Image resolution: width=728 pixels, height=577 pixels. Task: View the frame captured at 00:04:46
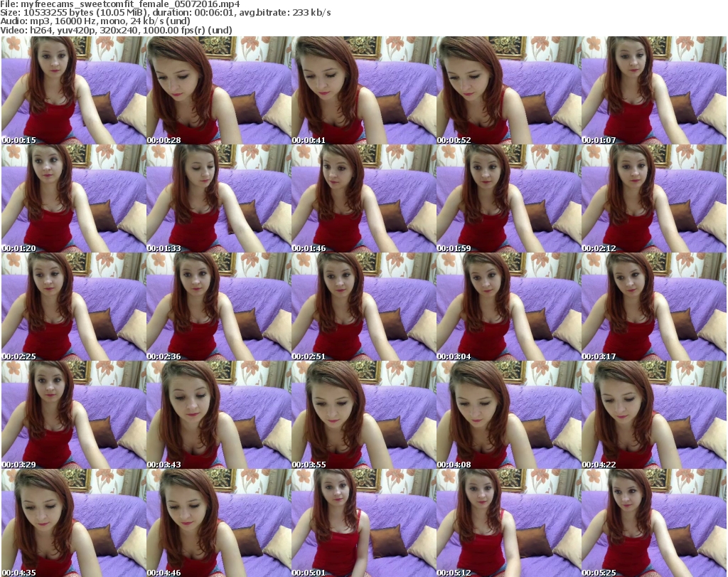pos(219,523)
